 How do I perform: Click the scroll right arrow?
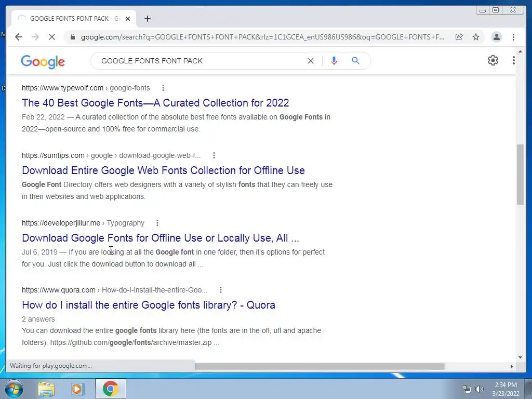(512, 366)
